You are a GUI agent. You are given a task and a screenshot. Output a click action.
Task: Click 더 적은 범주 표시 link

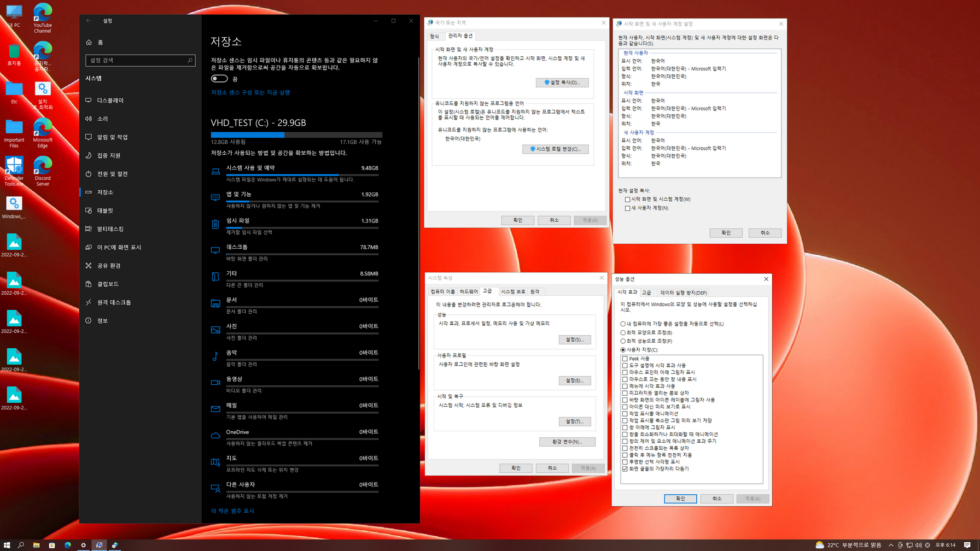click(x=232, y=511)
